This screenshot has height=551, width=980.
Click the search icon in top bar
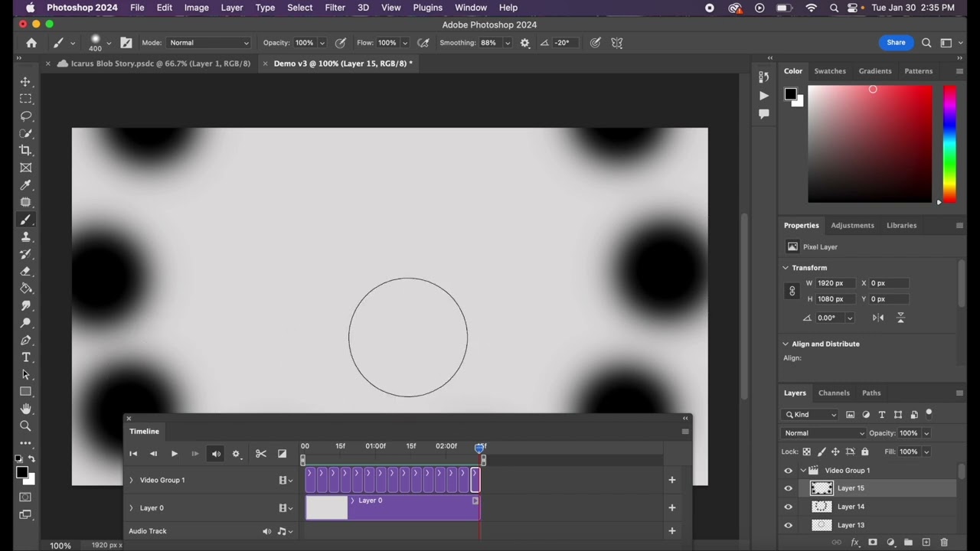click(x=926, y=43)
